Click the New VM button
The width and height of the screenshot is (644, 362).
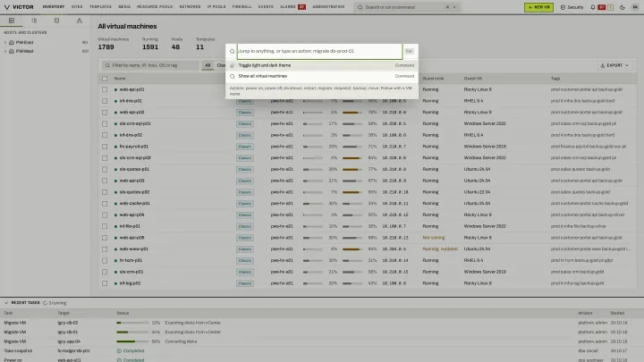[x=538, y=7]
